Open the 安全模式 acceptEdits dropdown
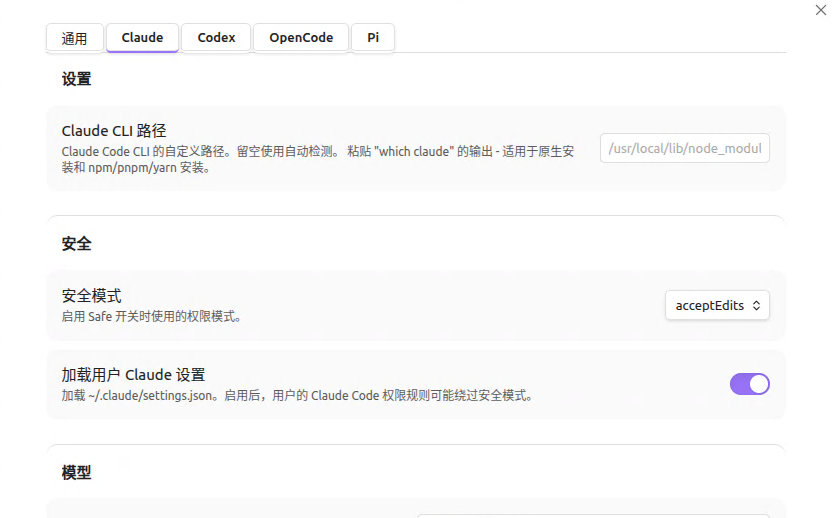 717,305
